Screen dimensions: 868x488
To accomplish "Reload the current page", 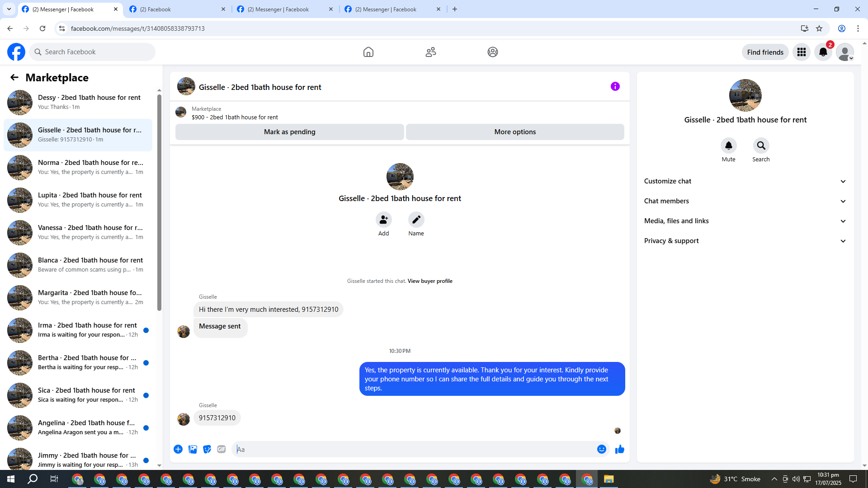I will click(x=42, y=28).
